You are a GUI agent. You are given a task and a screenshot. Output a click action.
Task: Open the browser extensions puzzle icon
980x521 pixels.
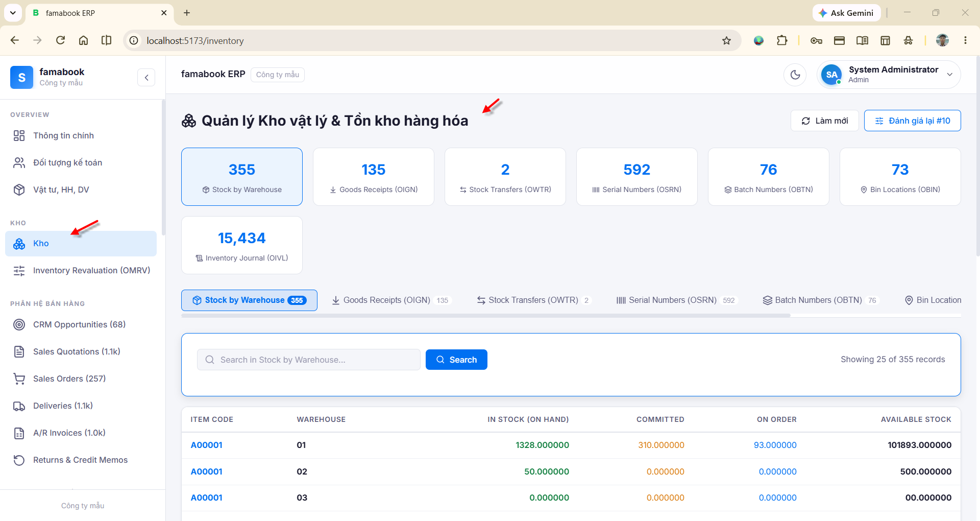pyautogui.click(x=782, y=40)
